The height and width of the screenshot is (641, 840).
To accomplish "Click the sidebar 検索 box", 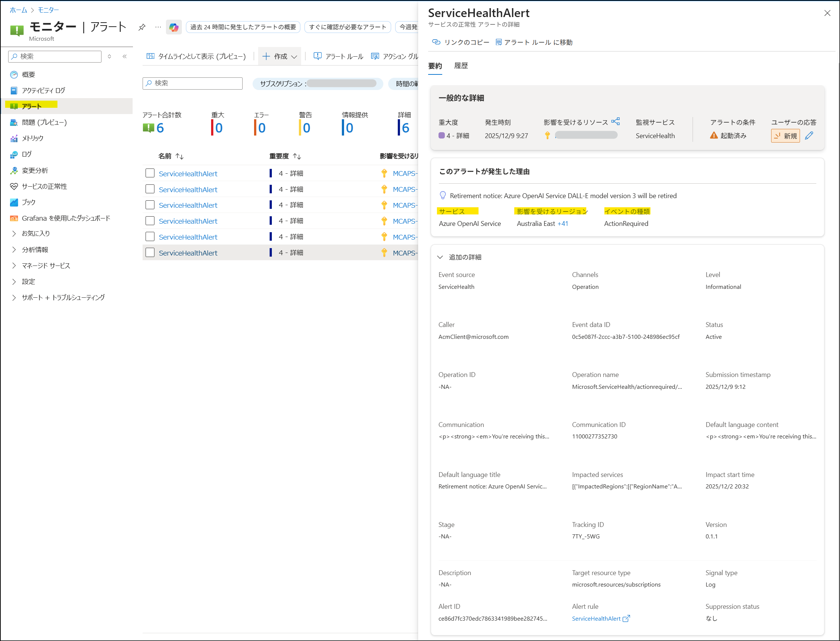I will pos(54,56).
